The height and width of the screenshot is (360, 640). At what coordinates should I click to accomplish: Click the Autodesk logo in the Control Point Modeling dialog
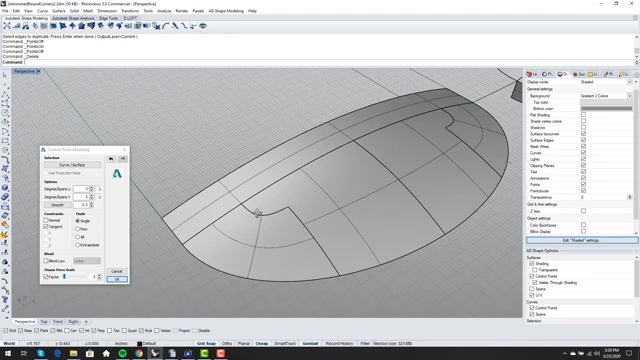[x=117, y=174]
